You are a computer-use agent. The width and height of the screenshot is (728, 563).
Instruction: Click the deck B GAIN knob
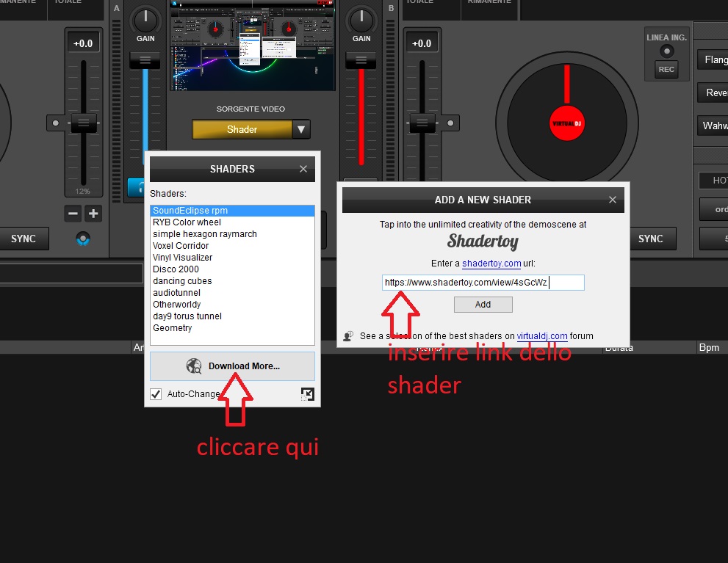361,20
